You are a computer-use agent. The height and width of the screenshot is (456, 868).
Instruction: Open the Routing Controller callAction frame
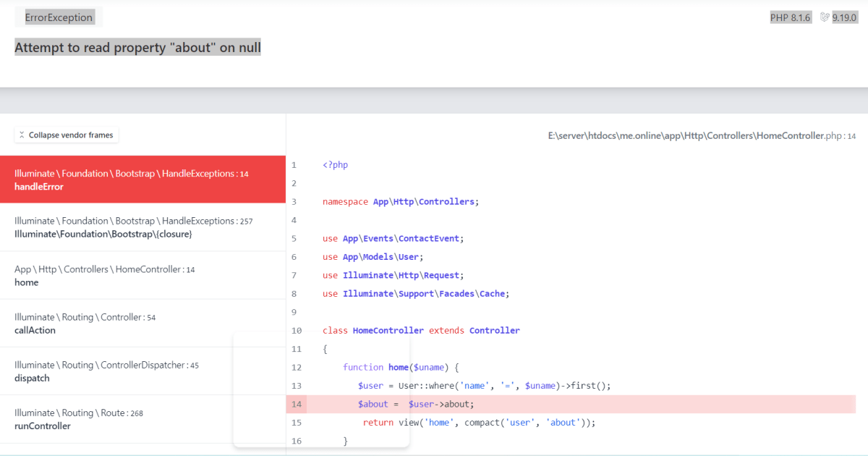[x=143, y=323]
